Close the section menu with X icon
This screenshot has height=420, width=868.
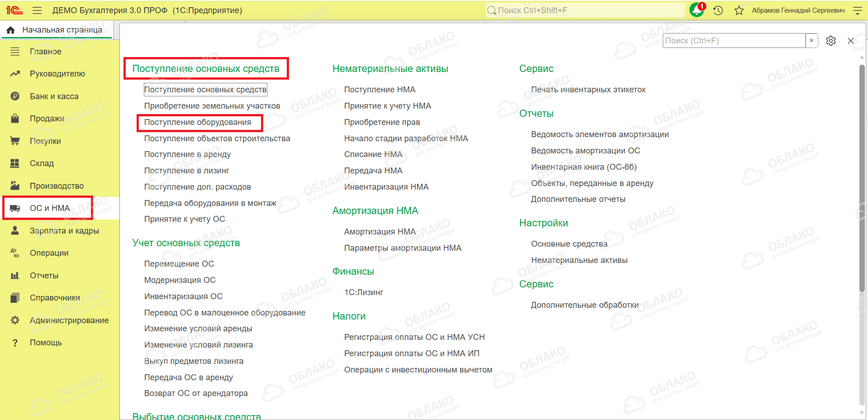tap(851, 41)
